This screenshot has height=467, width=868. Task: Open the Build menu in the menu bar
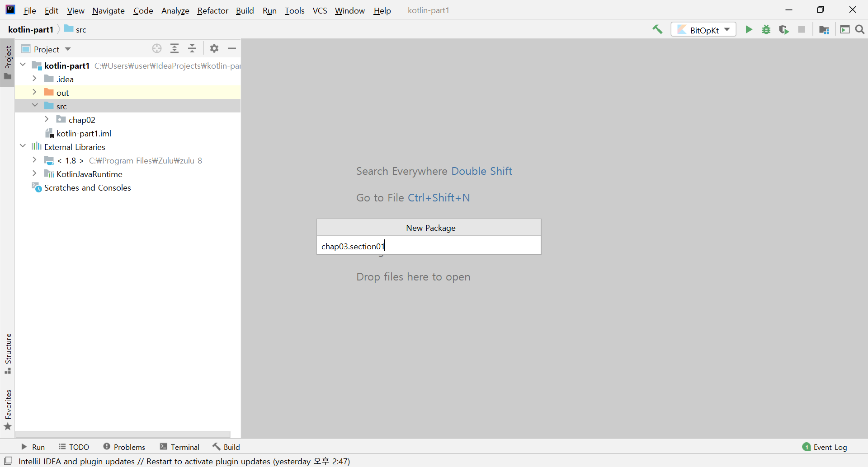pyautogui.click(x=245, y=10)
